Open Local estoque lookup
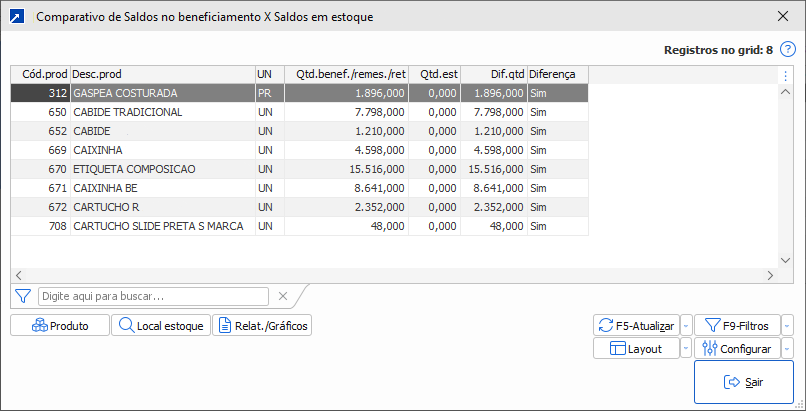The image size is (806, 411). pos(160,325)
